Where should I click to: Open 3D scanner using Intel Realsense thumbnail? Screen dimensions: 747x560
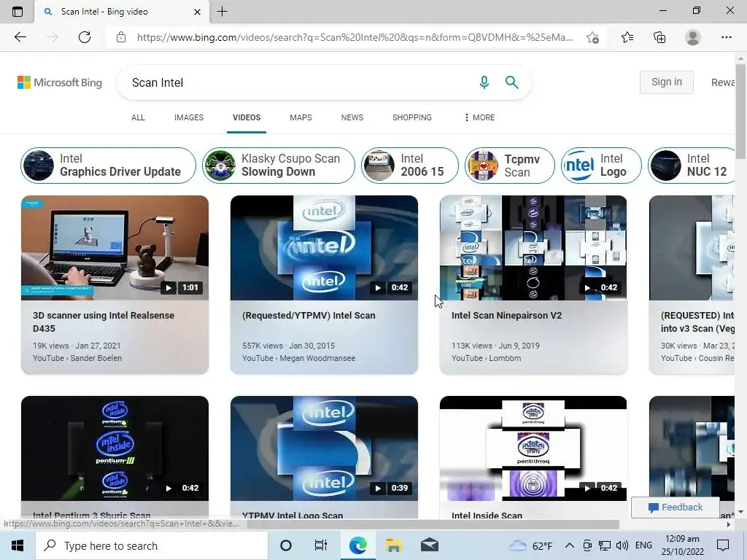[x=115, y=248]
